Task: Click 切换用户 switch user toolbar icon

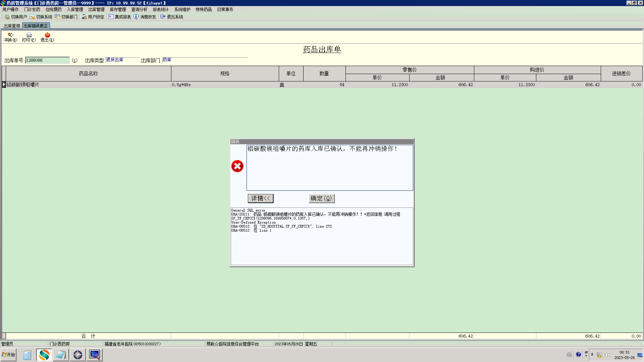Action: 16,17
